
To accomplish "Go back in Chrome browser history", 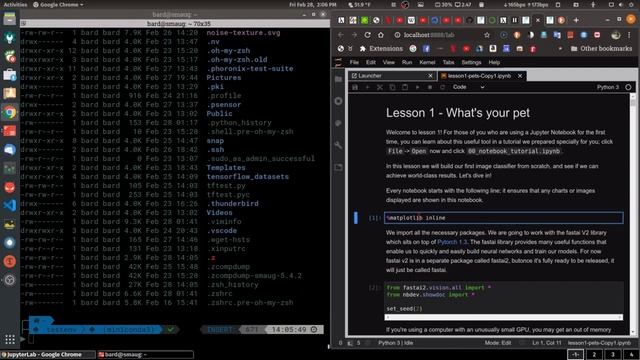I will (x=341, y=35).
